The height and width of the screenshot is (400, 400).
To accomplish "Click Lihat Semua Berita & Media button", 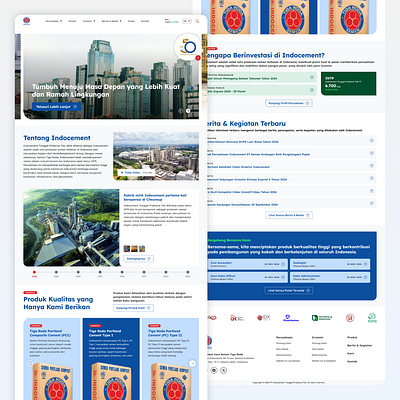I will point(289,215).
